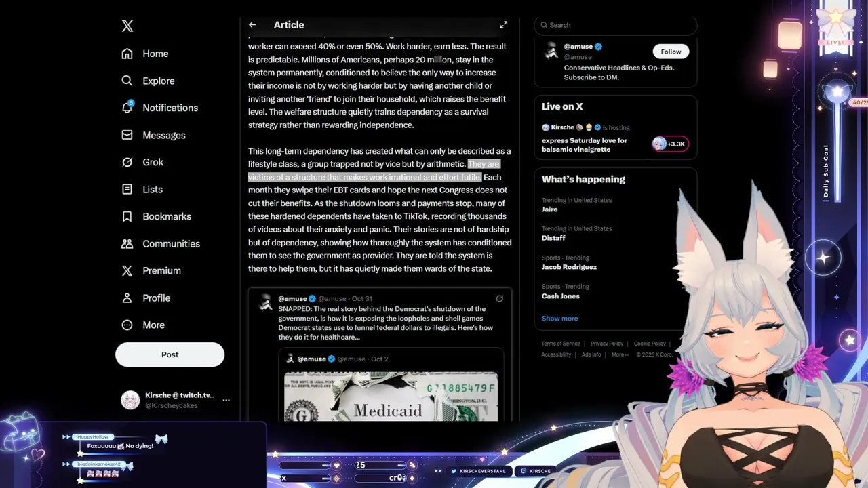The image size is (868, 488).
Task: Click the Post button
Action: 170,354
